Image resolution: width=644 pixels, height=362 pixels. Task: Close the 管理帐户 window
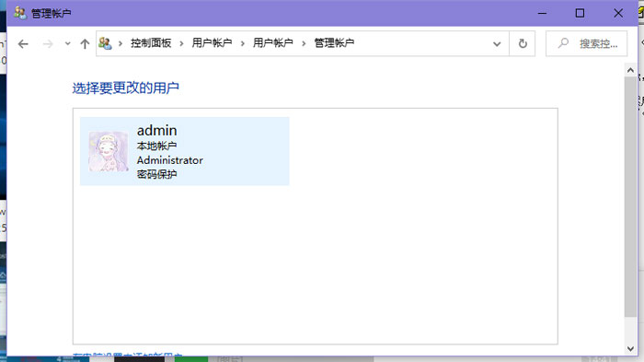coord(618,13)
